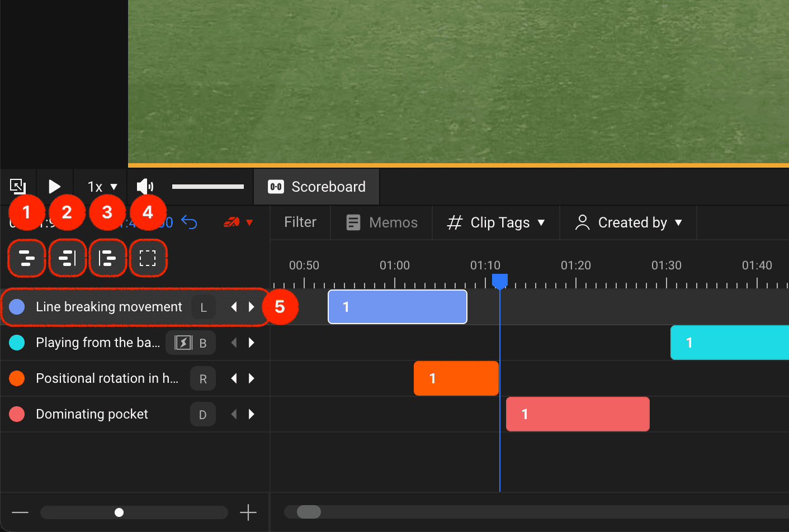Select the Dominating pocket row
This screenshot has width=789, height=532.
pos(135,414)
